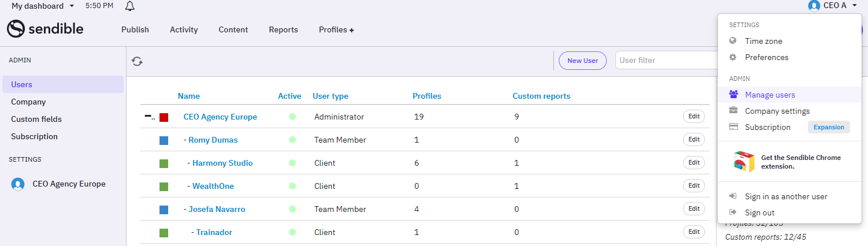Click the green swatch beside WealthOne
Screen dimensions: 868x246
tap(164, 187)
